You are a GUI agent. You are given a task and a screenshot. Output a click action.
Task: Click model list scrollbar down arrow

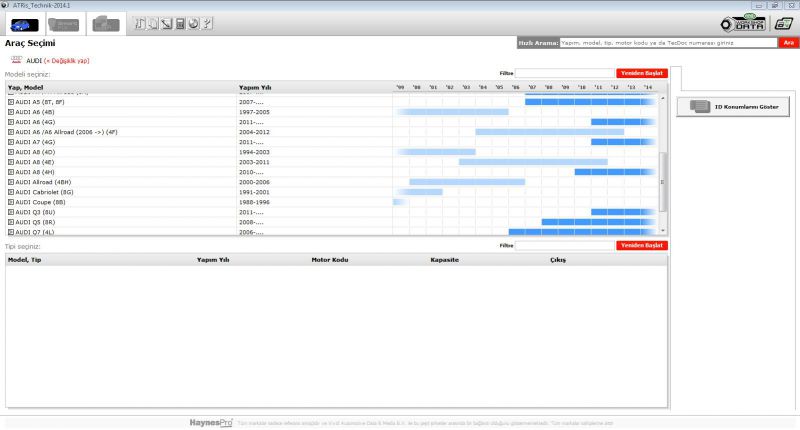(x=663, y=231)
